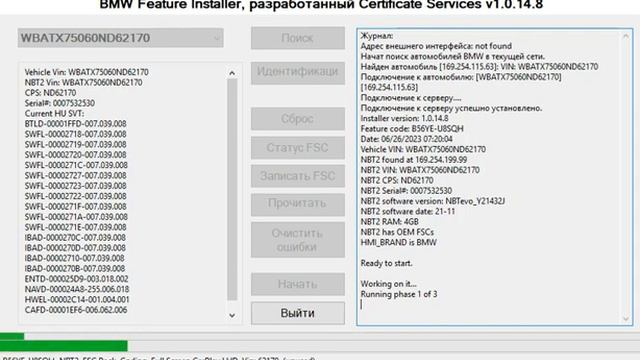Click the Начать button

298,284
